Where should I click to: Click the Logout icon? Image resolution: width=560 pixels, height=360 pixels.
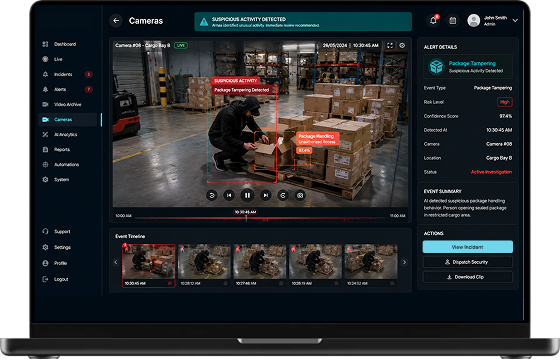point(45,279)
